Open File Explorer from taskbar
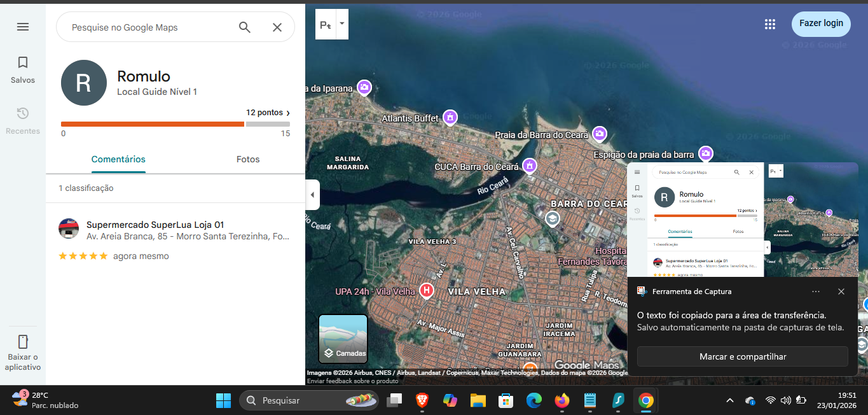 478,400
